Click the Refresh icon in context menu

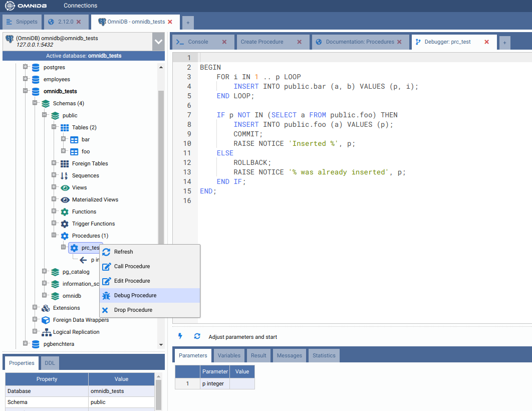[106, 252]
